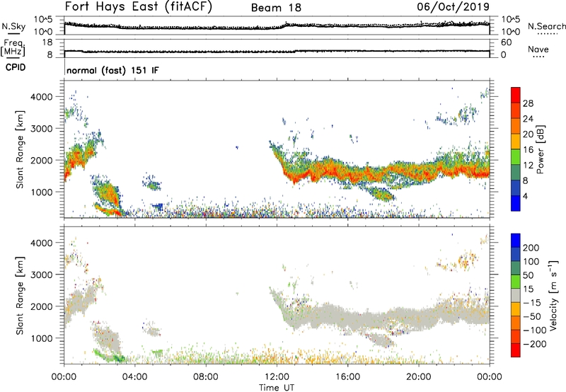Click the "4000" tick on power panel axis
The width and height of the screenshot is (566, 392).
coord(42,97)
